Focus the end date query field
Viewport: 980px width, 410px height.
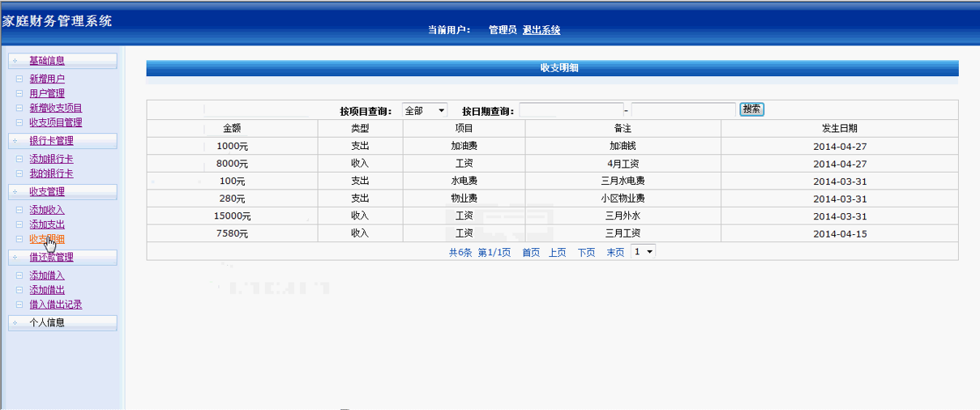tap(683, 110)
